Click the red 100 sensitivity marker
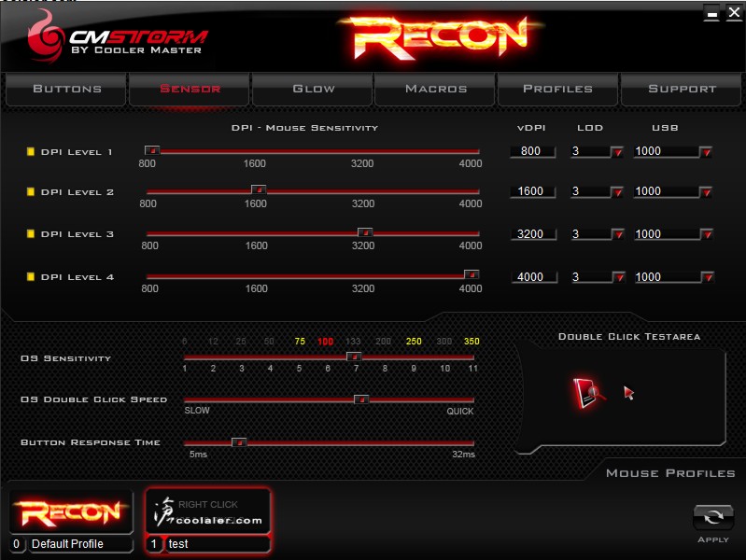Image resolution: width=746 pixels, height=560 pixels. click(326, 342)
